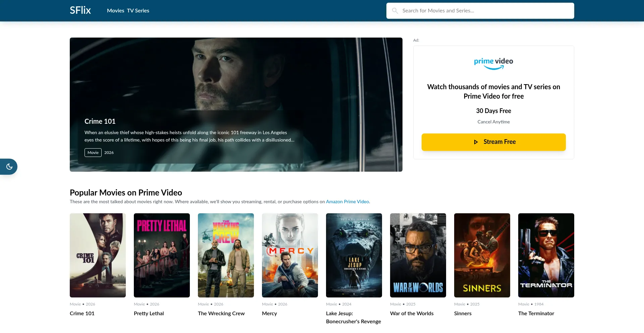Click the play icon in Stream Free button

[x=476, y=142]
